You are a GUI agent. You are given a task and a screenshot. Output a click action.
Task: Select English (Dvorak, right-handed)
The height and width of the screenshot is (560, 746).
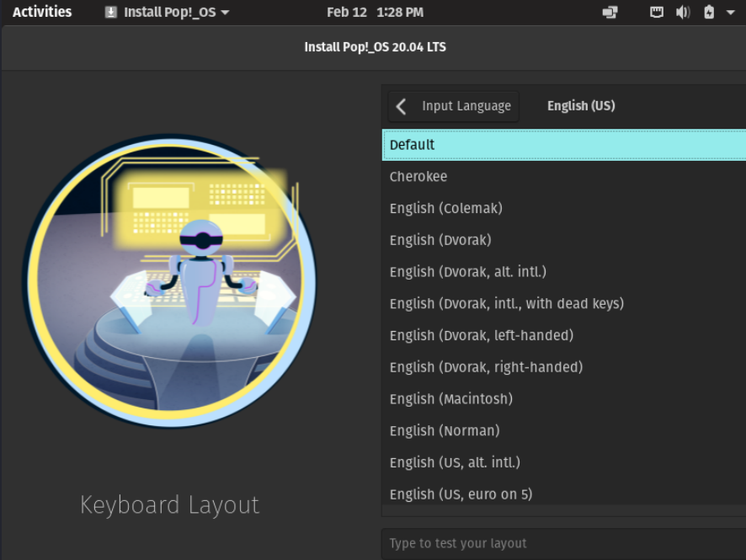pyautogui.click(x=564, y=367)
